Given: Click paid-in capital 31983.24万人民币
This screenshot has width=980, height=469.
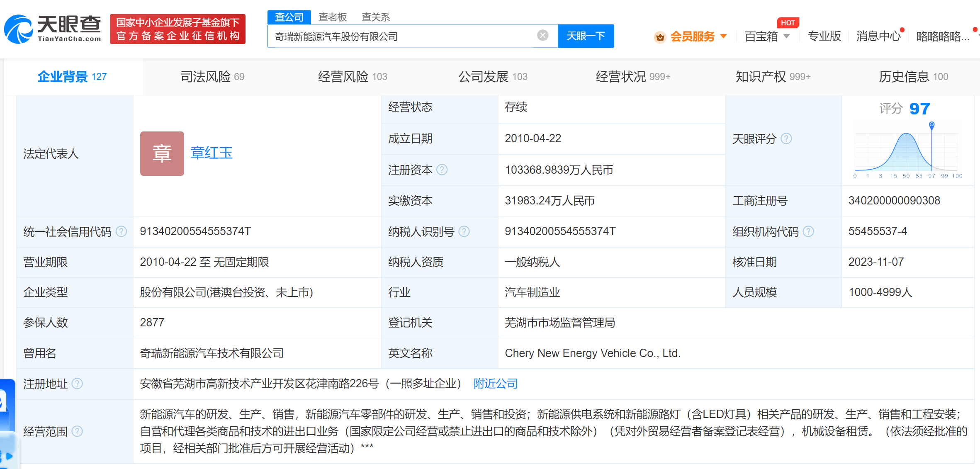Looking at the screenshot, I should [x=550, y=201].
